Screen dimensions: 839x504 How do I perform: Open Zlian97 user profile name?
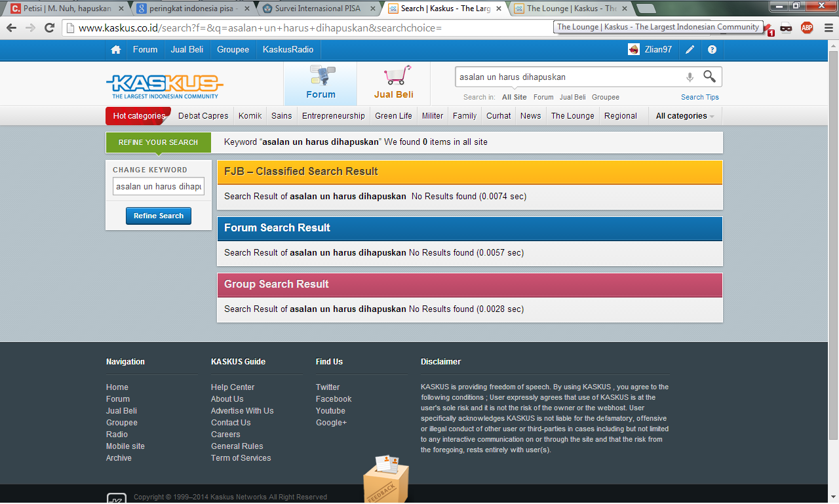(x=658, y=50)
